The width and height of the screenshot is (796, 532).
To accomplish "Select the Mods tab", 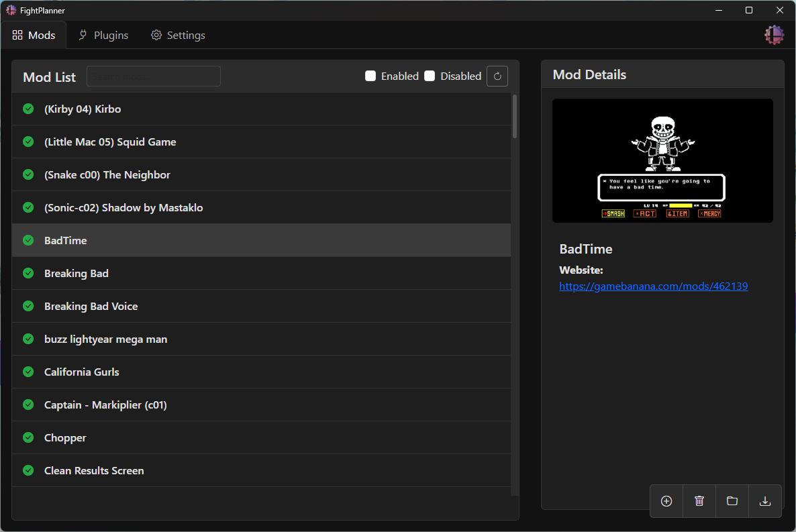I will pos(34,35).
